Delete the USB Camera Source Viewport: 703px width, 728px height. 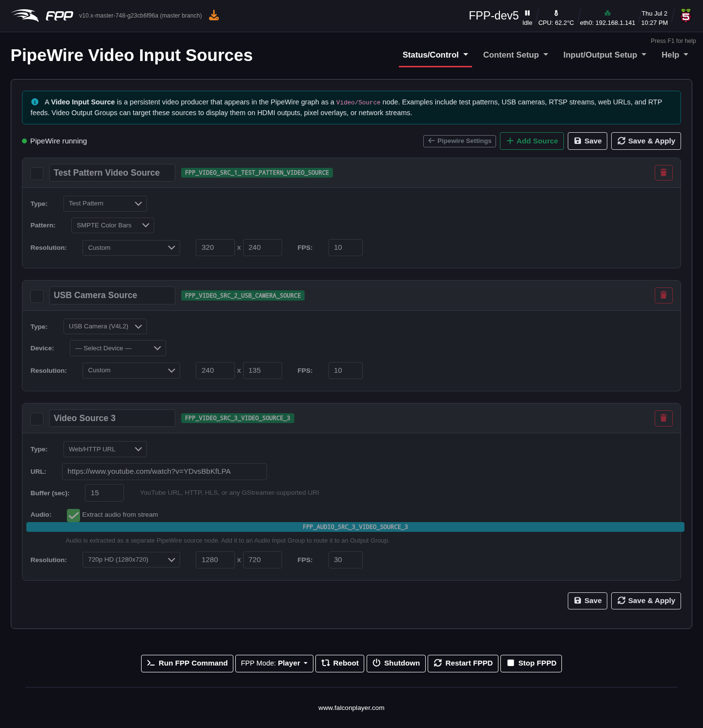click(x=663, y=295)
